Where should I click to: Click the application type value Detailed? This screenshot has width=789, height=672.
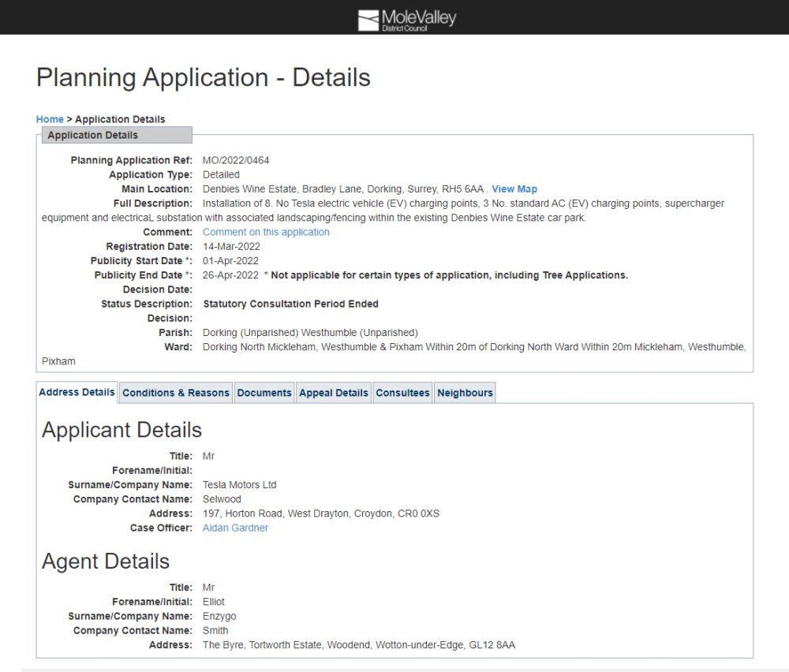(x=221, y=175)
